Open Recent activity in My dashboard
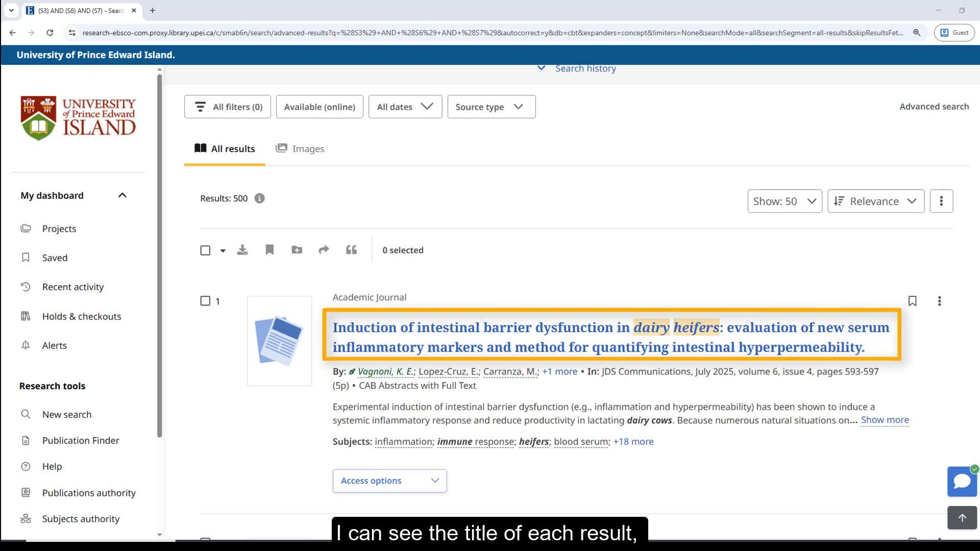This screenshot has height=551, width=980. tap(73, 287)
